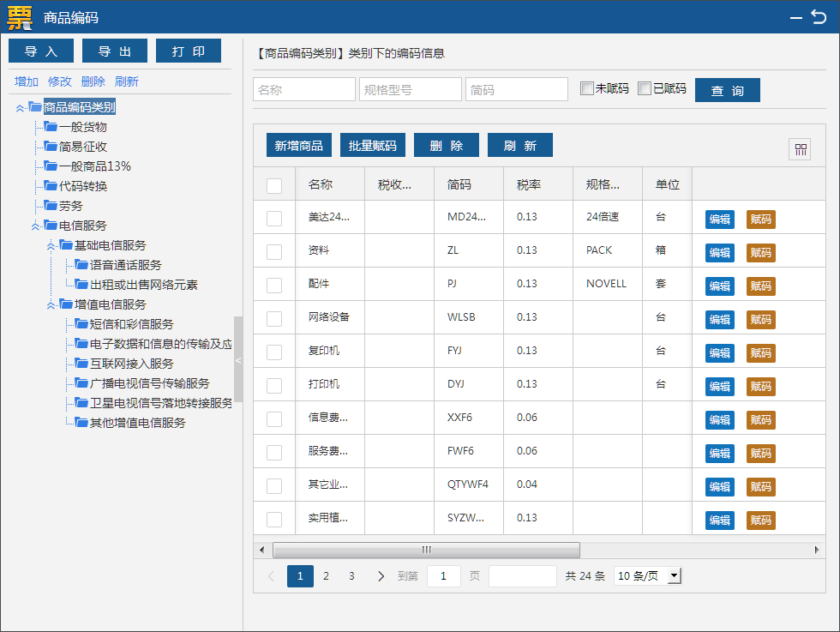840x632 pixels.
Task: Click folder icon of 简易征收
Action: (51, 147)
